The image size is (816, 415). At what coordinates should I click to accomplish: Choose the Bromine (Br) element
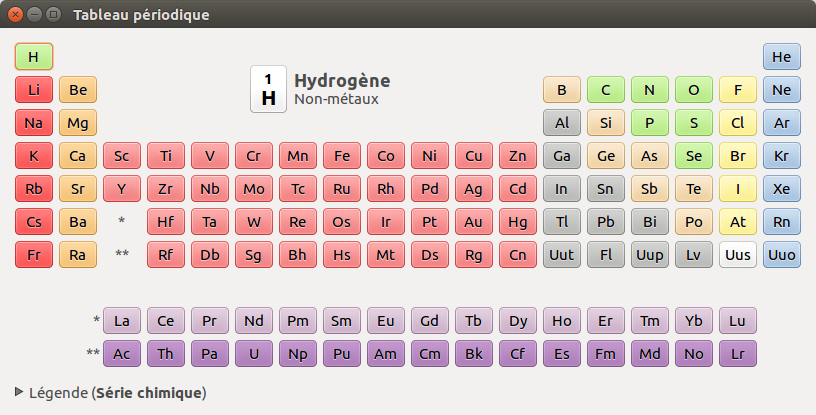[x=737, y=156]
